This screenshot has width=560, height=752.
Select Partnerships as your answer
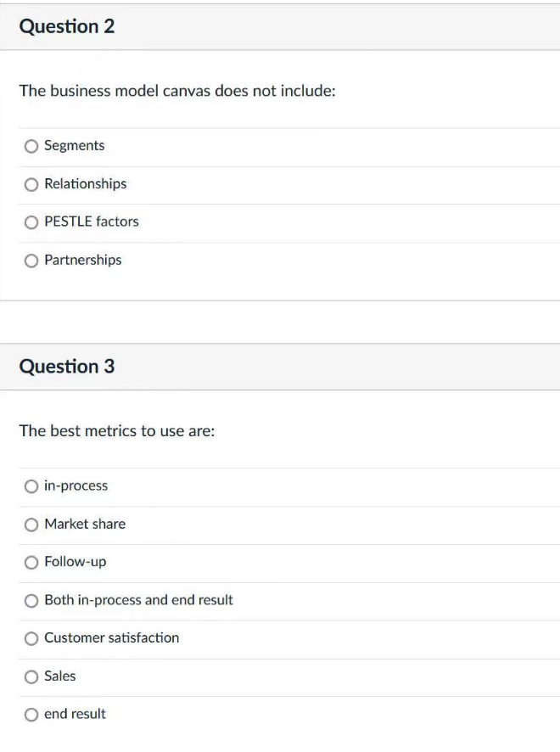pyautogui.click(x=31, y=261)
